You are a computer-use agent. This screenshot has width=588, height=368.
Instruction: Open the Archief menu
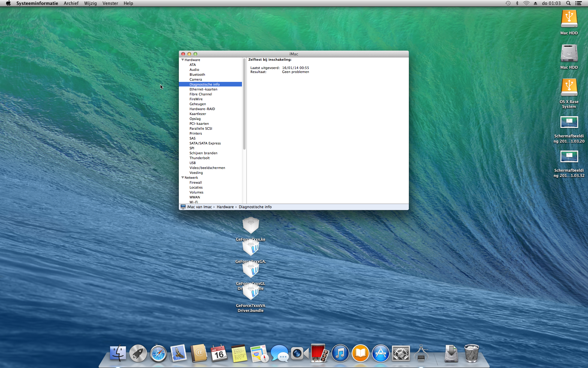pyautogui.click(x=71, y=3)
